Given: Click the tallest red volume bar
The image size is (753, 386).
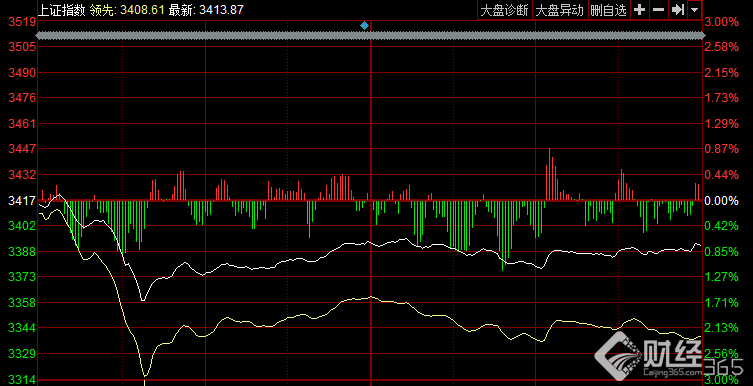Looking at the screenshot, I should (x=549, y=174).
